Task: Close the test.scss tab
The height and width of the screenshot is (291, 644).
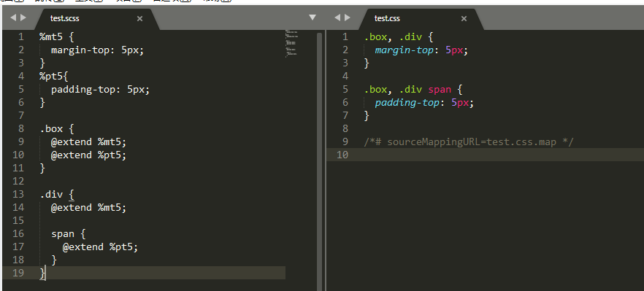Action: (139, 18)
